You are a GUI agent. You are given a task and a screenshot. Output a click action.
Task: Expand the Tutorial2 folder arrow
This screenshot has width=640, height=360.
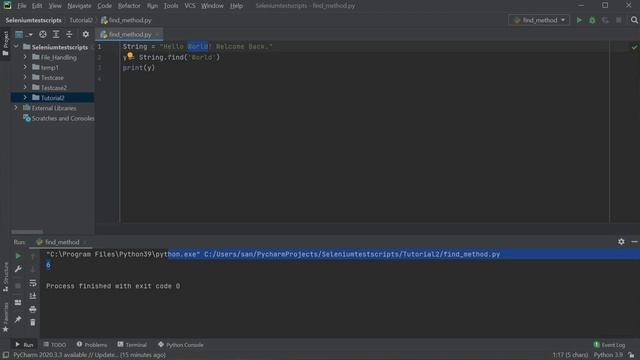25,98
